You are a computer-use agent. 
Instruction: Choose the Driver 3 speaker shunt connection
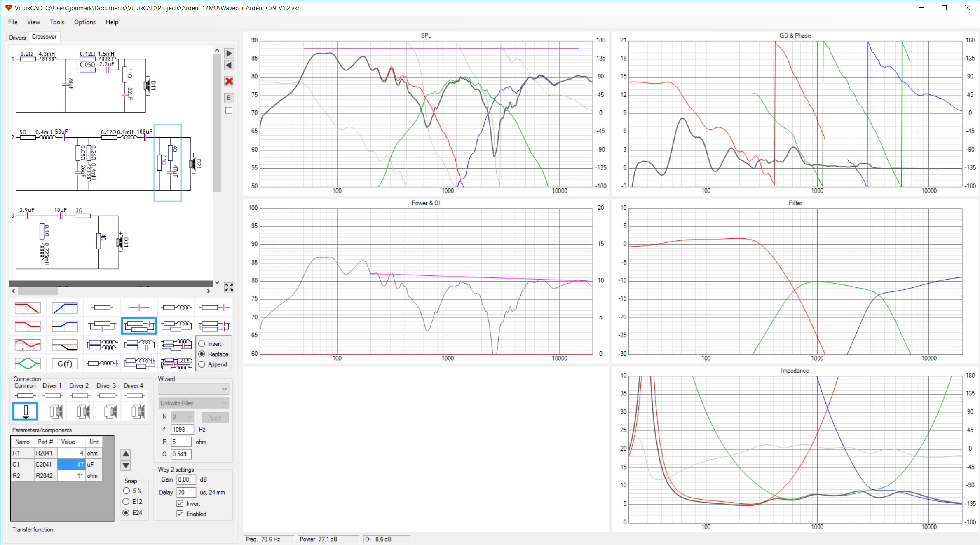110,411
